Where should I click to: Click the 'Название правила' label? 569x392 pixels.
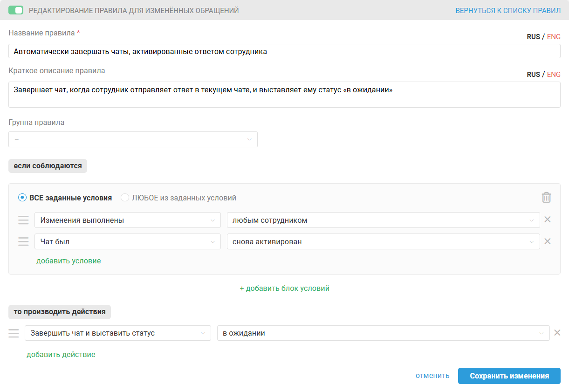[x=41, y=33]
